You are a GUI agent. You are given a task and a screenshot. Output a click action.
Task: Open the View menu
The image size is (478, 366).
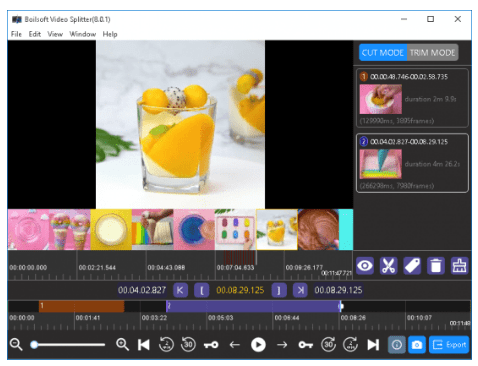tap(55, 34)
